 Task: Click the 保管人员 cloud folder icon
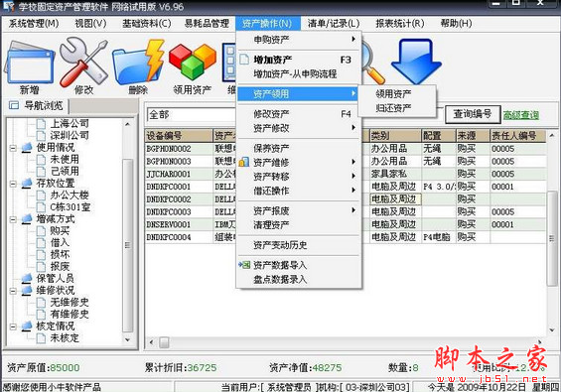coord(27,278)
